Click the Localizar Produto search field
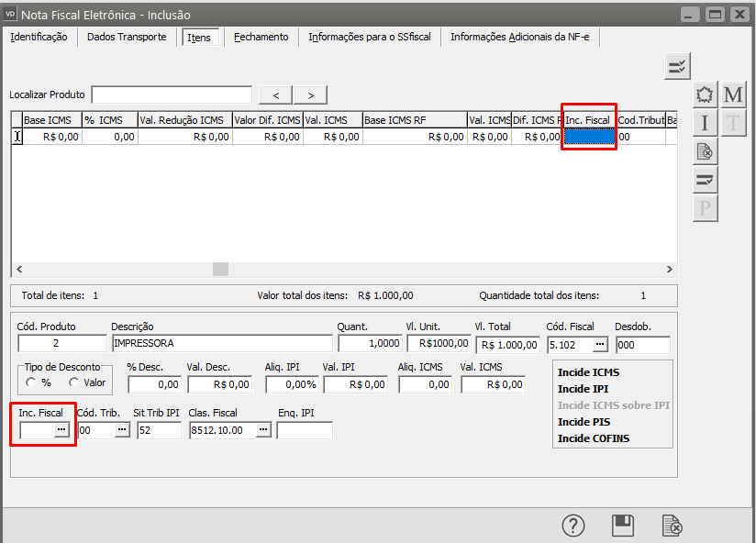 click(x=172, y=94)
